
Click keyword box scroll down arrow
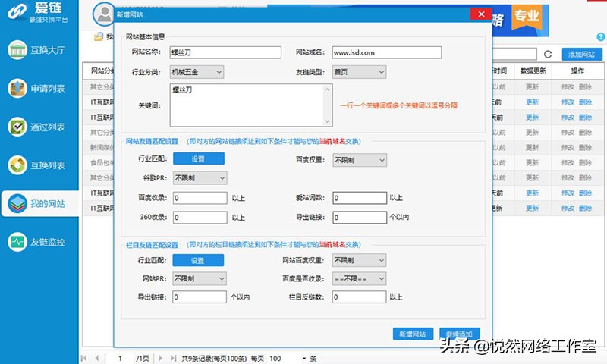point(327,121)
